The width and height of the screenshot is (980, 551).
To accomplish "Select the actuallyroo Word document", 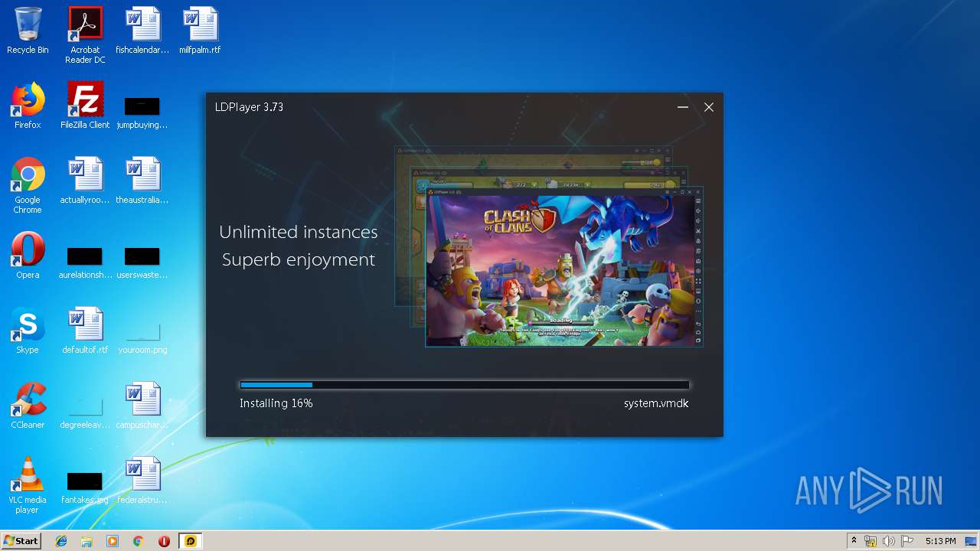I will tap(85, 181).
